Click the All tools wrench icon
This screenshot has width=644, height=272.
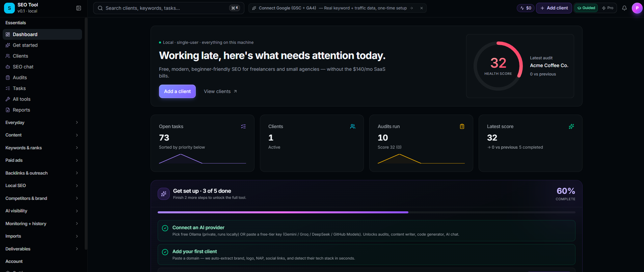[x=8, y=99]
